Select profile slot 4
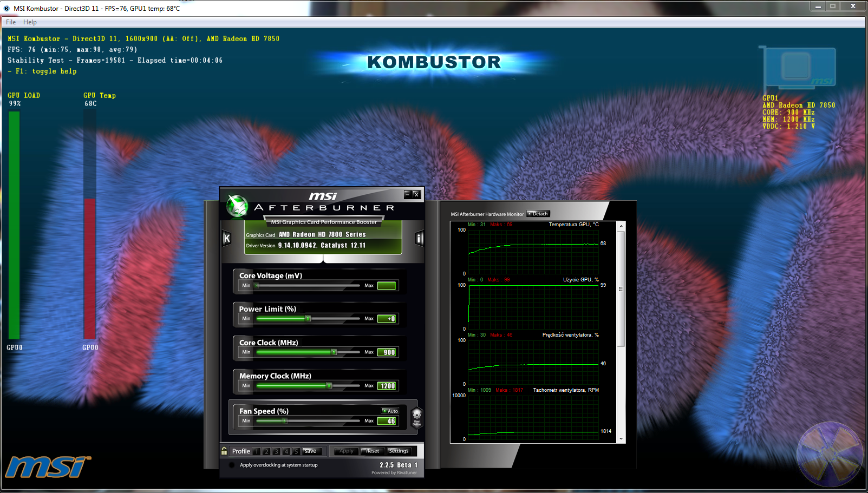Viewport: 868px width, 493px height. click(x=286, y=451)
